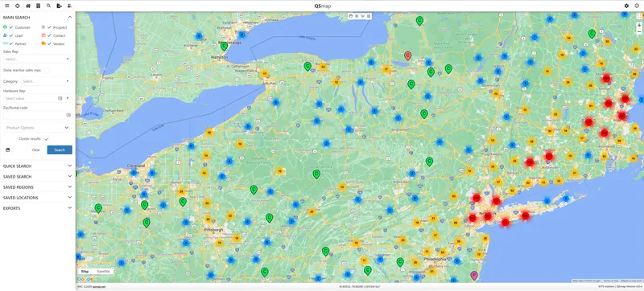644x291 pixels.
Task: Open the Category select dropdown
Action: pos(46,81)
